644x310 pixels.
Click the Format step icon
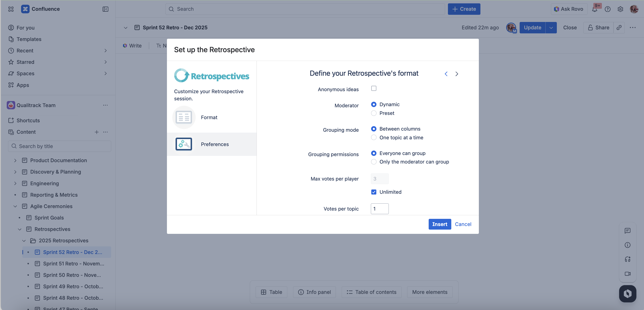184,117
